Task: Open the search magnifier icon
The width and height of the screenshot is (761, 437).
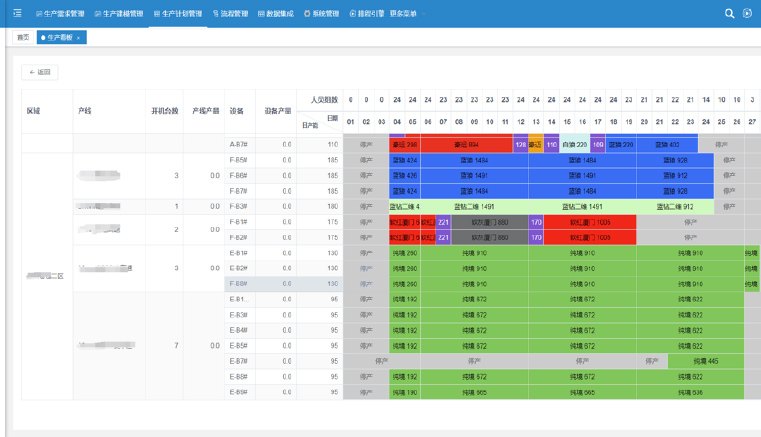Action: [x=729, y=14]
